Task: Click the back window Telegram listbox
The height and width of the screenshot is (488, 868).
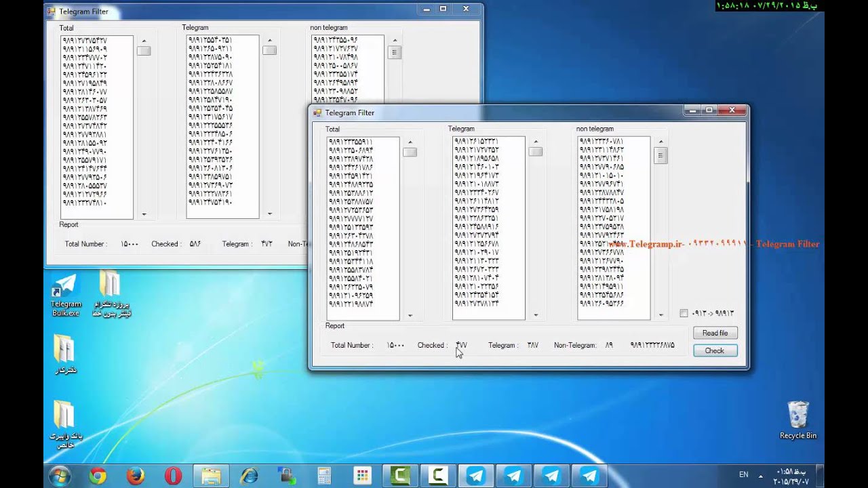Action: coord(222,127)
